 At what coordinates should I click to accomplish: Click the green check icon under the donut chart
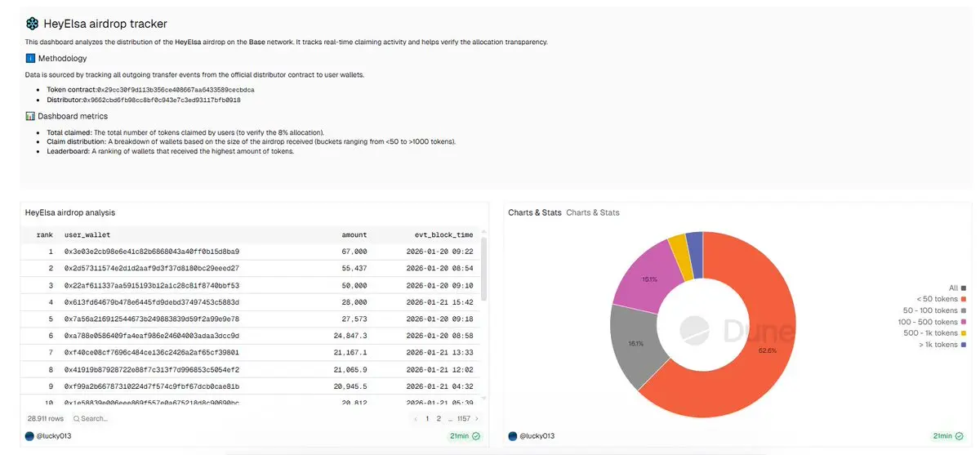960,436
